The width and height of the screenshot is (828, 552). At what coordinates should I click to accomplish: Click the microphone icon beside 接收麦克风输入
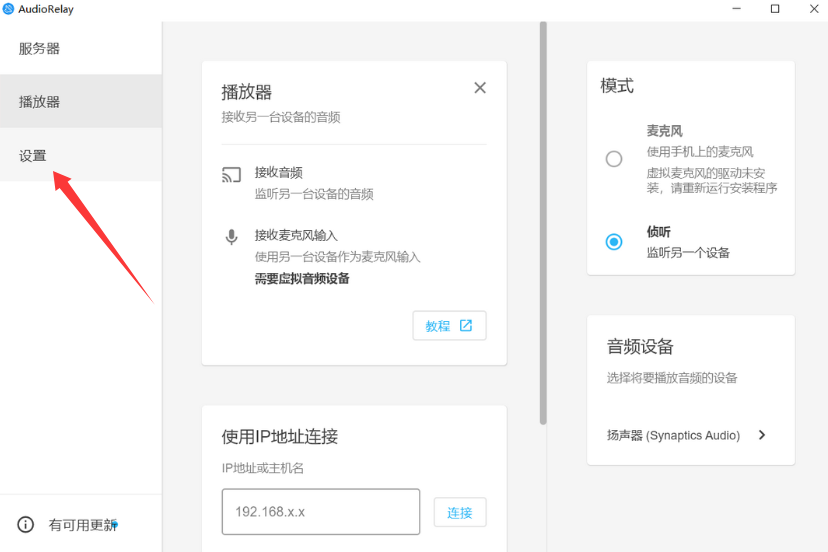231,237
